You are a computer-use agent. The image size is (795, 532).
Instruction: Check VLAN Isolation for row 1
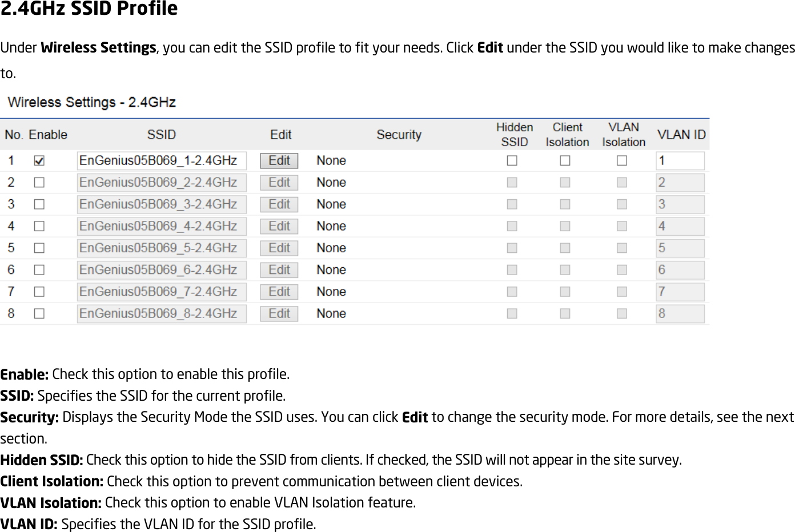(622, 161)
